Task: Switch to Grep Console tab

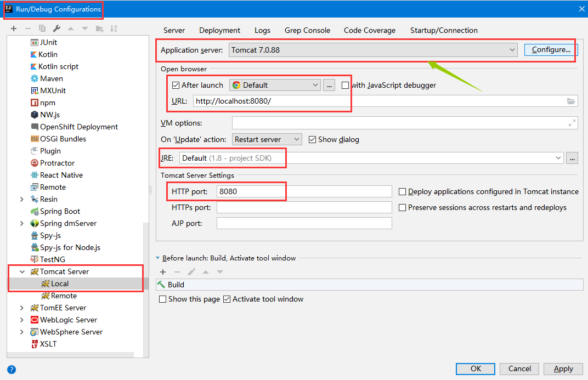Action: click(x=308, y=30)
